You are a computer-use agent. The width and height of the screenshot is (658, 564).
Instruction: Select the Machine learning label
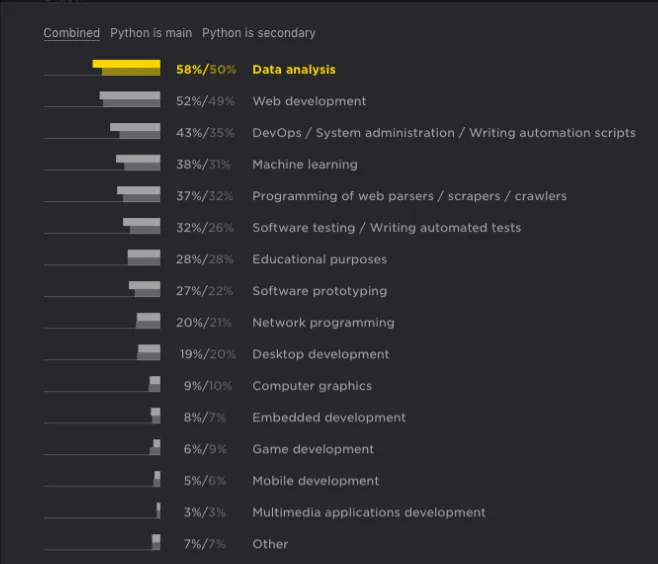pyautogui.click(x=304, y=164)
